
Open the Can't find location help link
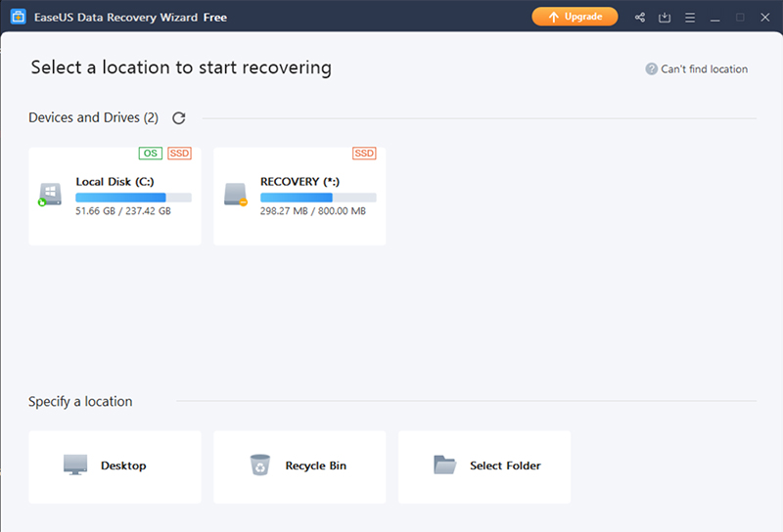click(704, 68)
